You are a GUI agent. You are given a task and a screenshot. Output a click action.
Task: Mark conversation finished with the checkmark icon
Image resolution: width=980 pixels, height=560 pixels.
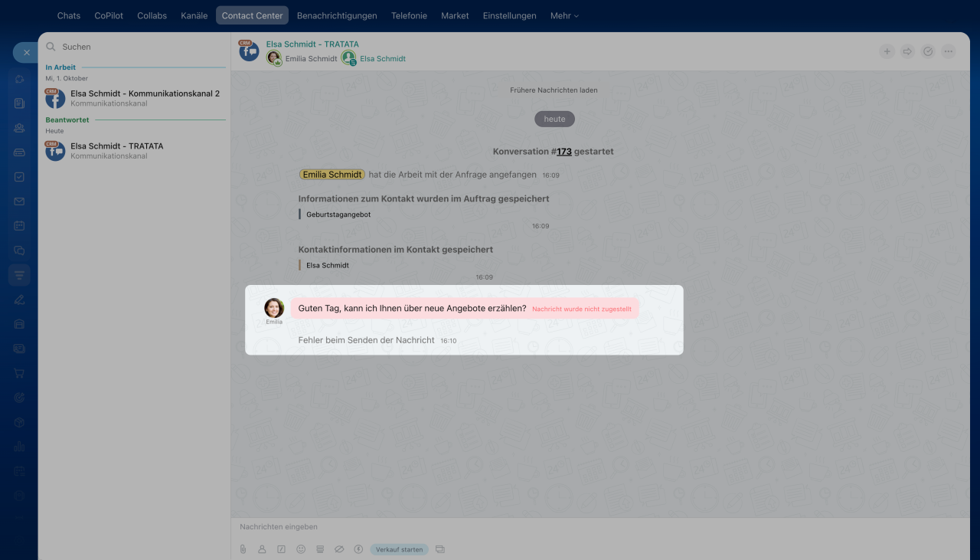coord(928,51)
